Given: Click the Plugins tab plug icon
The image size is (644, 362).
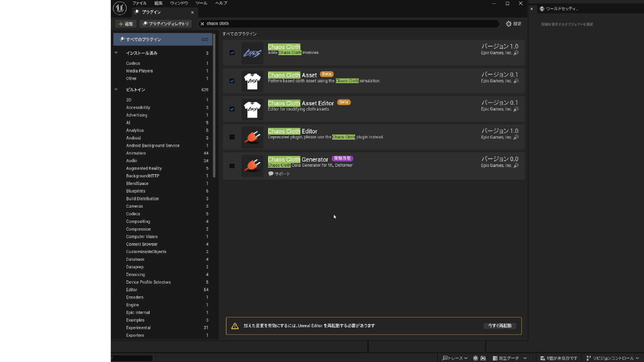Looking at the screenshot, I should [x=137, y=12].
